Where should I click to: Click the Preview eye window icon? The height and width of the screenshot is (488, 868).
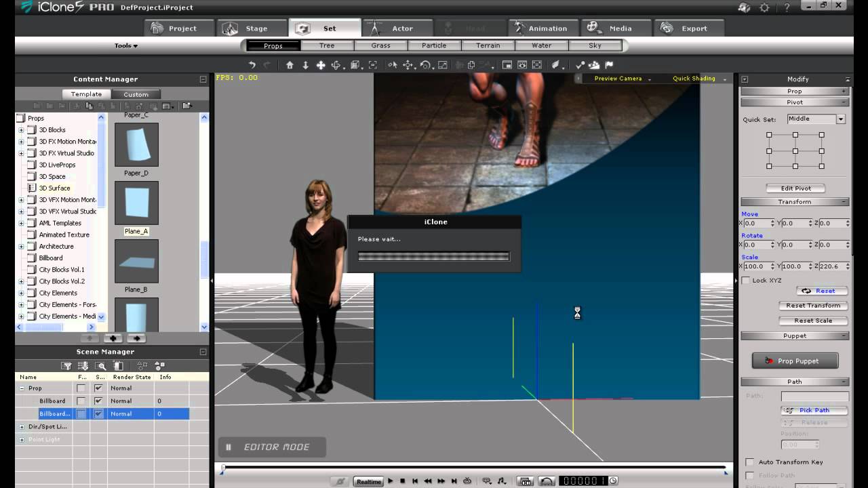pyautogui.click(x=522, y=65)
